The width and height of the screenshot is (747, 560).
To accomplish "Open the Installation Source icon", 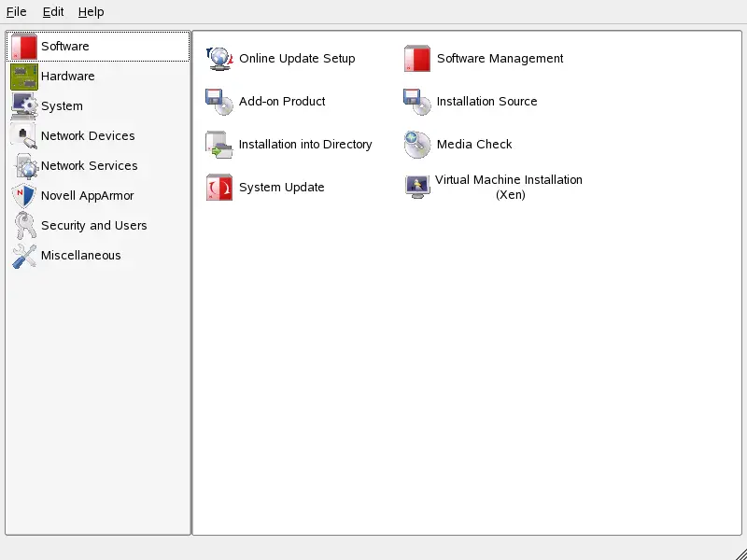I will tap(416, 102).
